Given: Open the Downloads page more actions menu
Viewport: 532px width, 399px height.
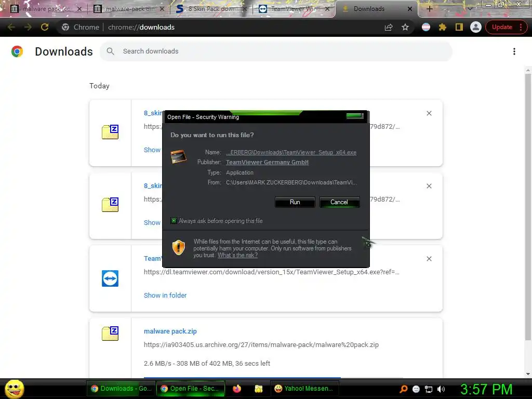Looking at the screenshot, I should click(514, 51).
